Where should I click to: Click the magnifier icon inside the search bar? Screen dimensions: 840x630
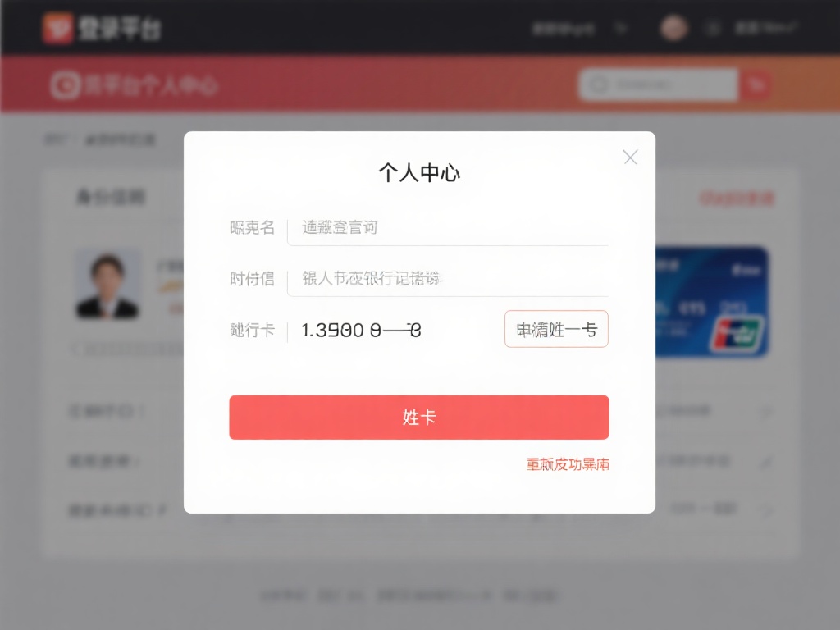pos(598,84)
